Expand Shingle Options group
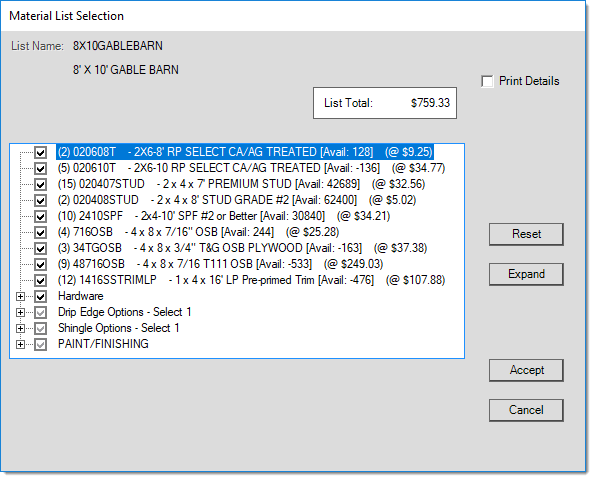The width and height of the screenshot is (593, 479). (20, 329)
